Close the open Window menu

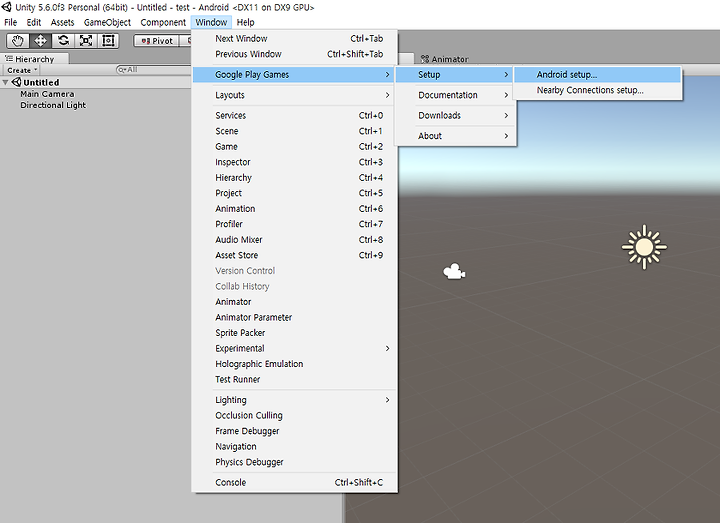point(211,22)
